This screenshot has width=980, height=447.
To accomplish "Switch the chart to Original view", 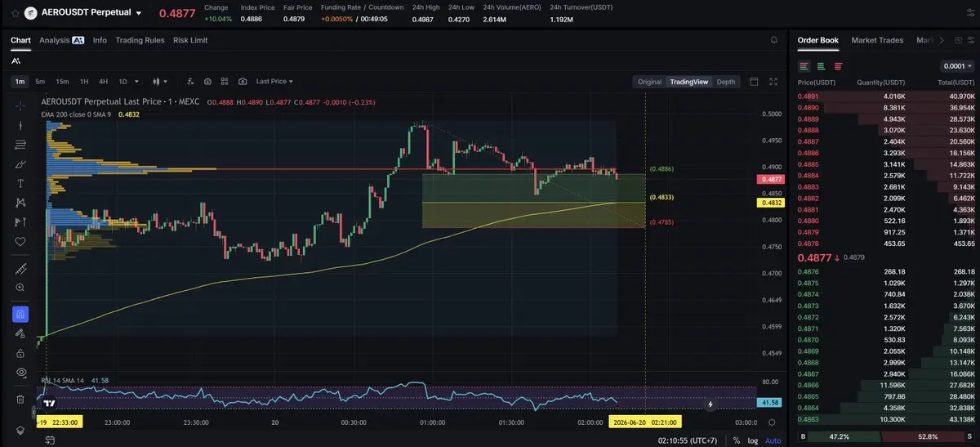I will [649, 82].
